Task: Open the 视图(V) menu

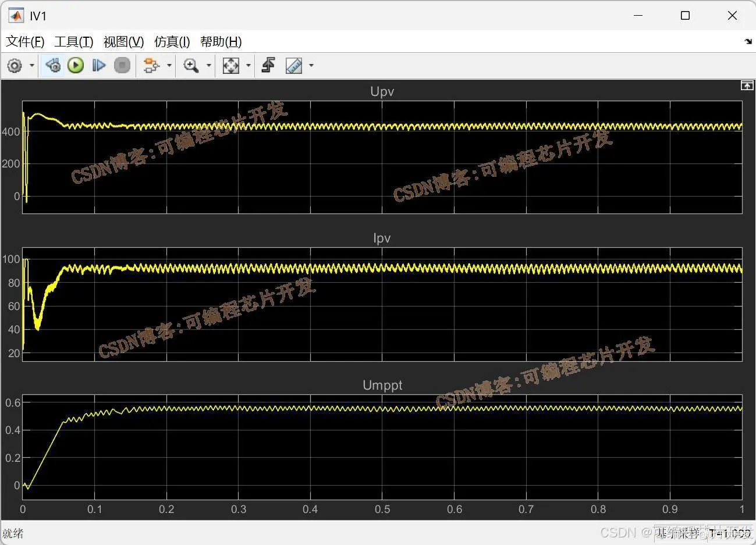Action: pyautogui.click(x=123, y=42)
